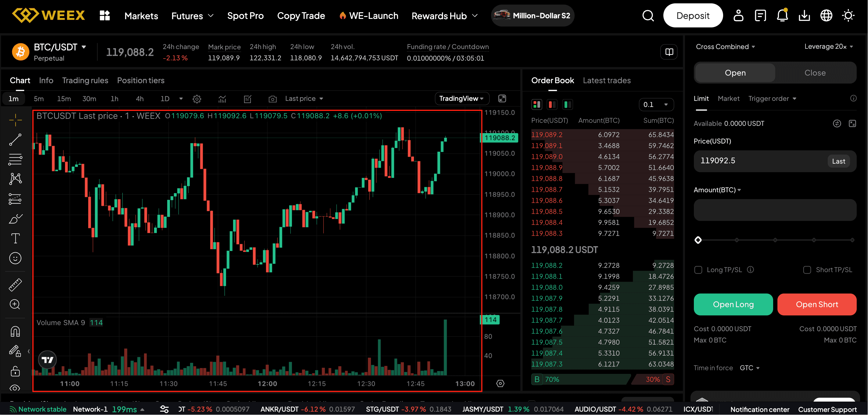
Task: Enable the Short TP/SL checkbox
Action: click(x=807, y=270)
